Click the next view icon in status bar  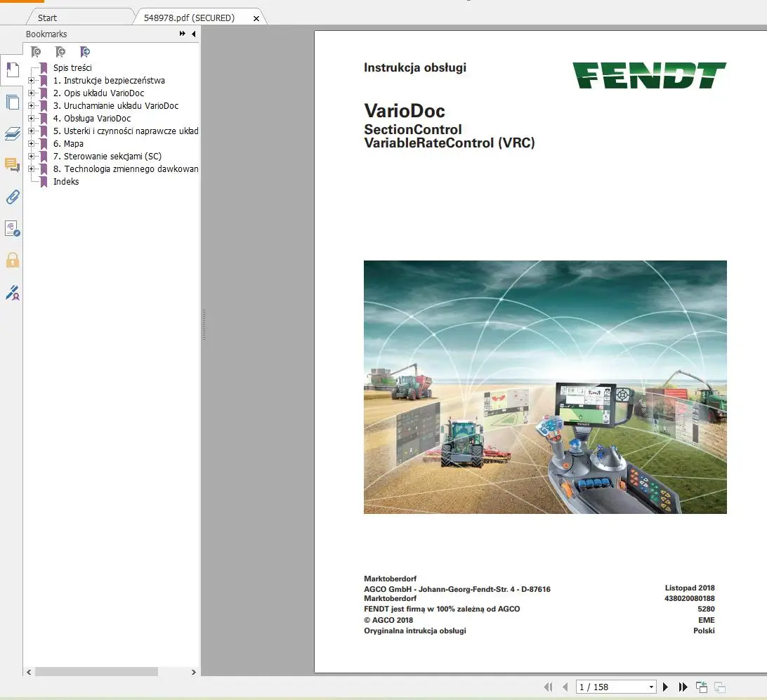click(719, 687)
